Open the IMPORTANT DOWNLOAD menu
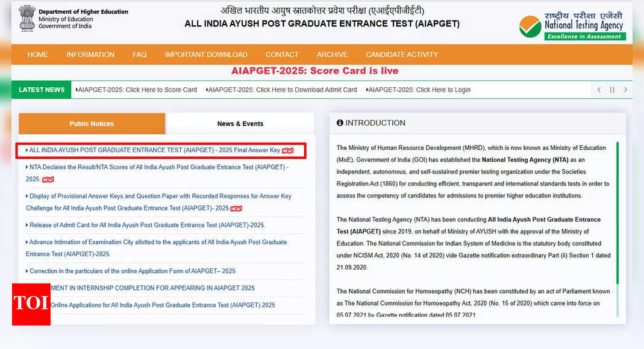 [206, 55]
